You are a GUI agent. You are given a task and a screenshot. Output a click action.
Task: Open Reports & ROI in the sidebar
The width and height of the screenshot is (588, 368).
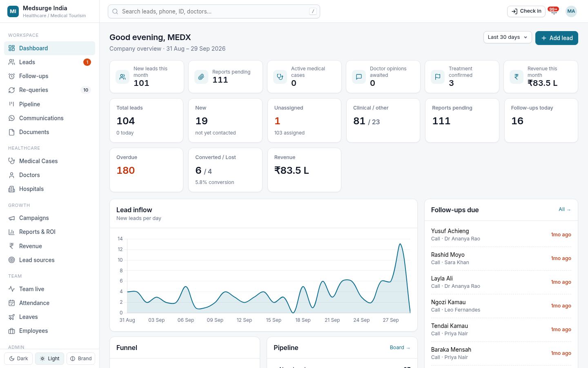coord(49,232)
